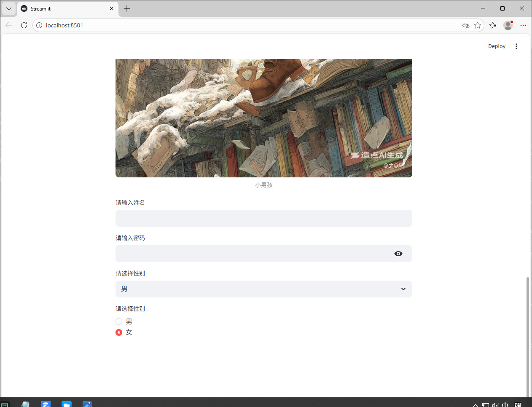The width and height of the screenshot is (532, 407).
Task: Click the 小男孩 image caption
Action: tap(264, 185)
